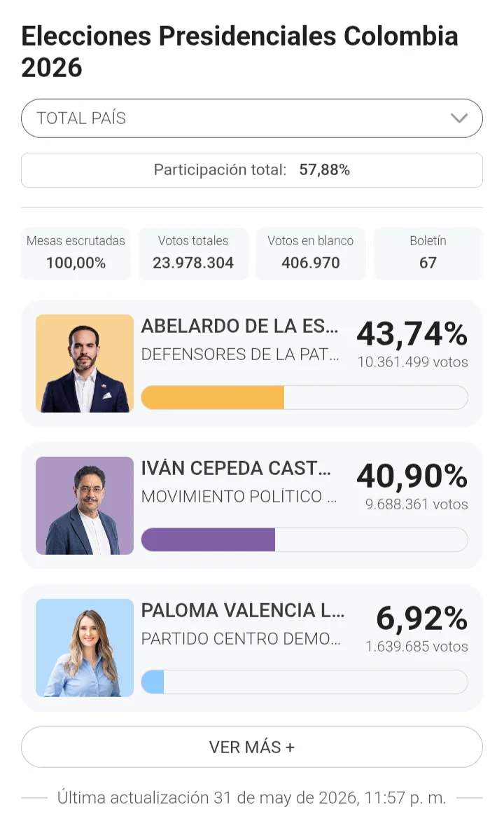Click PARTIDO CENTRO DEMO... party label
The width and height of the screenshot is (504, 826).
click(x=240, y=638)
